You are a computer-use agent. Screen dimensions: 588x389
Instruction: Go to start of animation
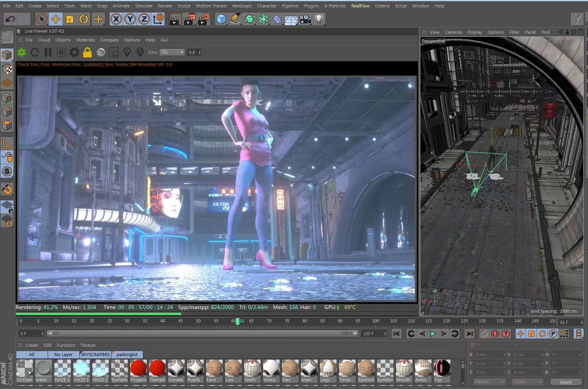[x=396, y=334]
